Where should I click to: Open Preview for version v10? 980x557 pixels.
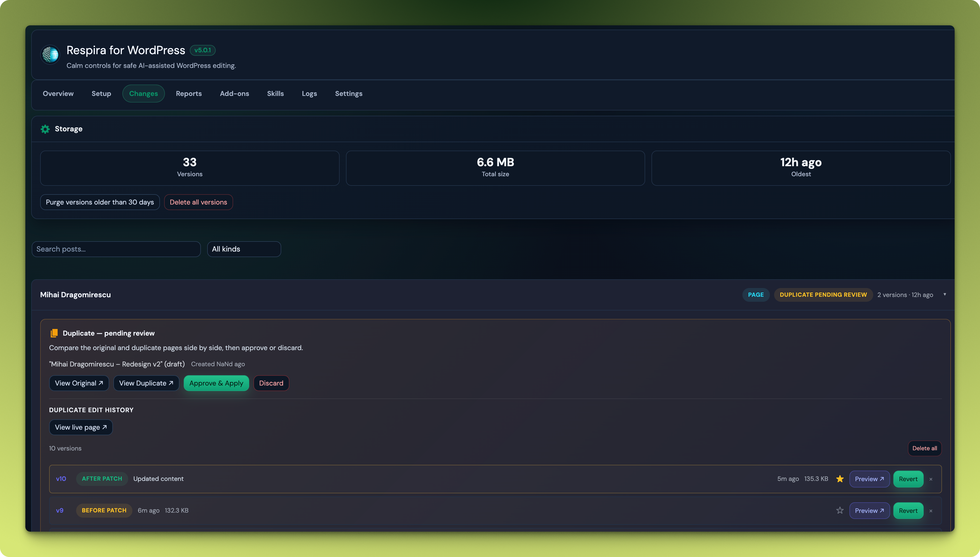point(869,479)
